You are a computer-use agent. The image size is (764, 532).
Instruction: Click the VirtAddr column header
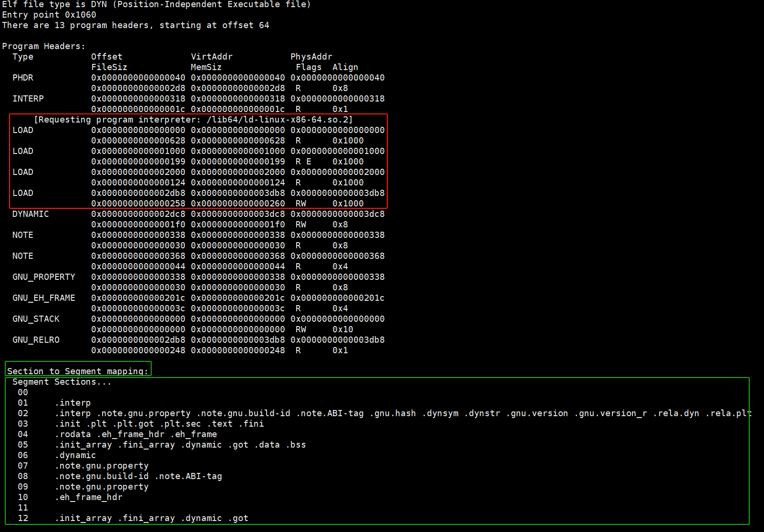pos(212,57)
